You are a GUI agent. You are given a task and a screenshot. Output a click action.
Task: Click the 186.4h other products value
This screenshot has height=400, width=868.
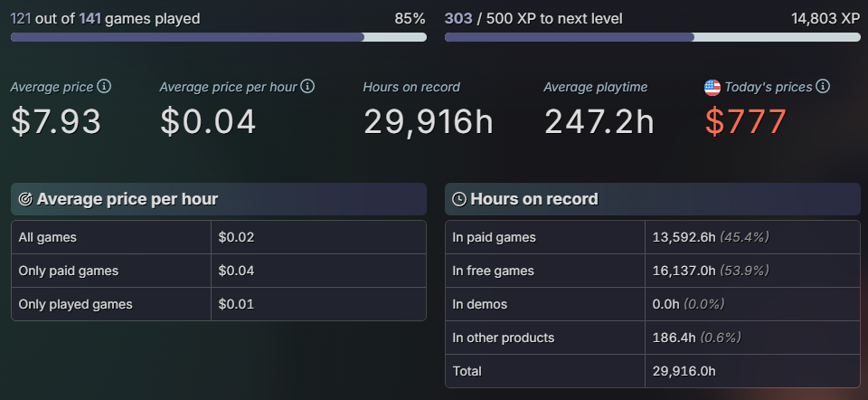[675, 338]
